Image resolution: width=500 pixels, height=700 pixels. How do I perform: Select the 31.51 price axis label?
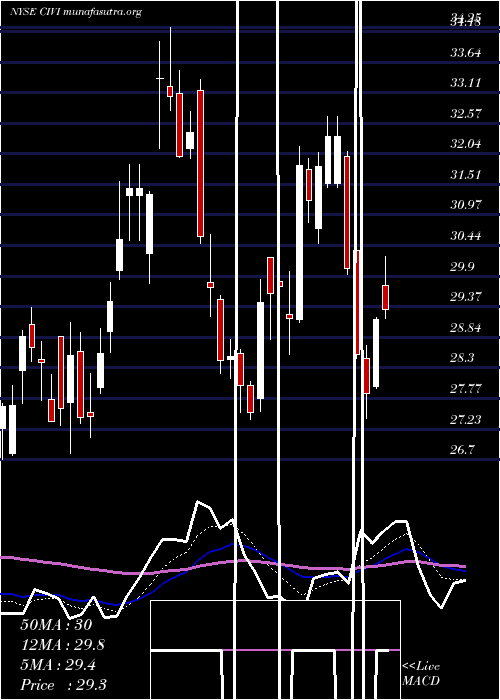pos(466,174)
